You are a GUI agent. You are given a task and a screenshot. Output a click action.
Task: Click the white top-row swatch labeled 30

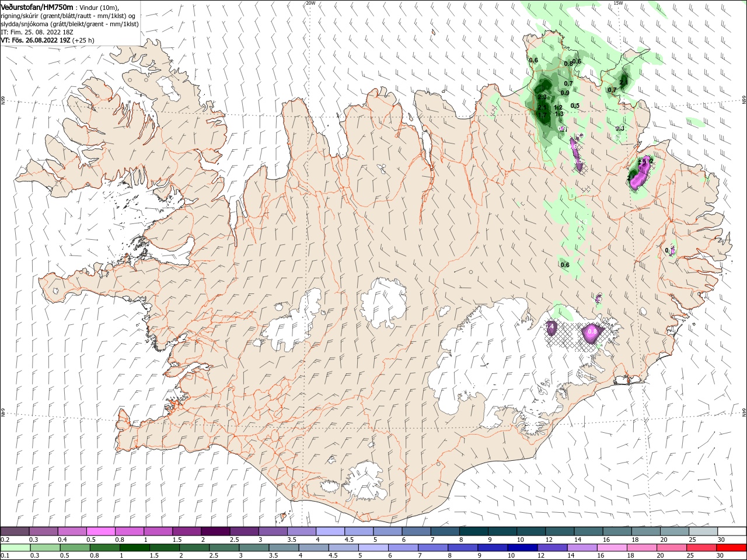[731, 531]
